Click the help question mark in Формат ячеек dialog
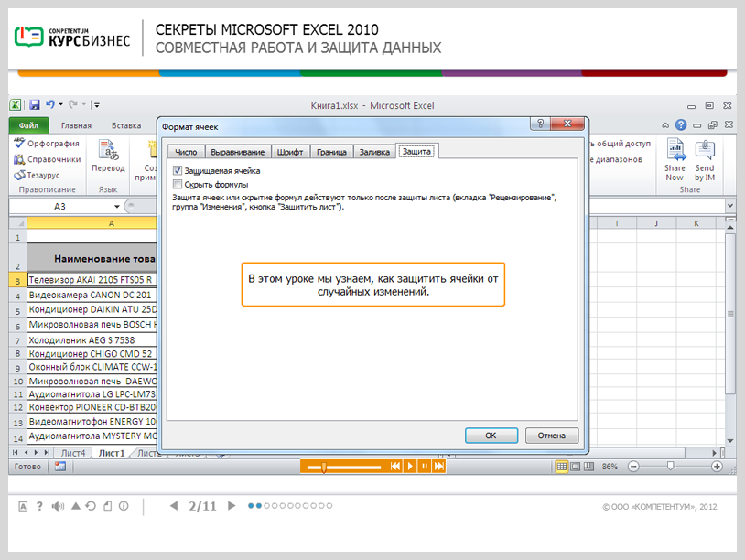Viewport: 745px width, 560px height. (x=540, y=124)
